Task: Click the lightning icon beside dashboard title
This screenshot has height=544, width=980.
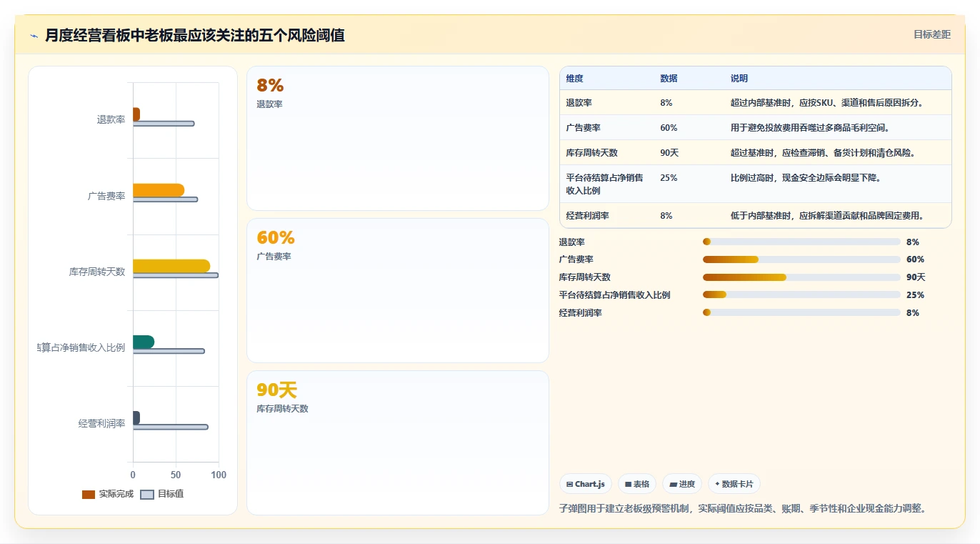Action: [x=34, y=36]
